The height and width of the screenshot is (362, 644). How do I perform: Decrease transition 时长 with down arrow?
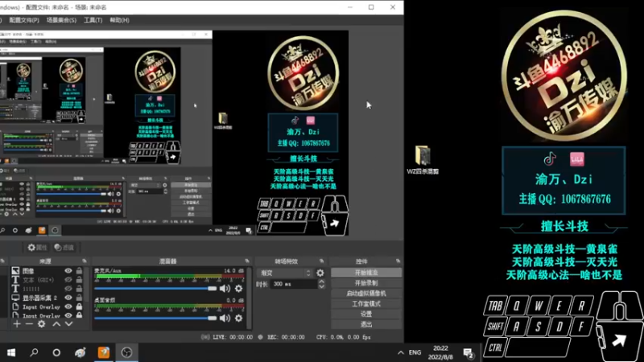click(x=321, y=286)
